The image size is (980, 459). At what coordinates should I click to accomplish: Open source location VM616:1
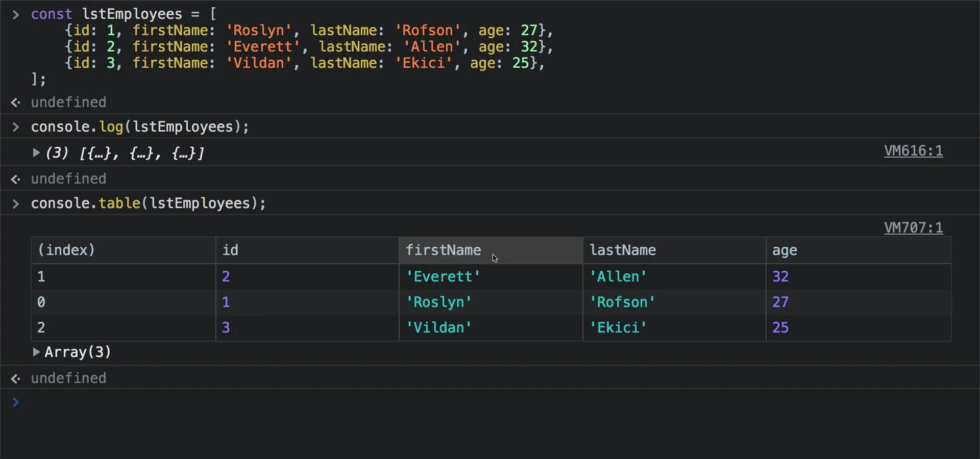tap(913, 150)
